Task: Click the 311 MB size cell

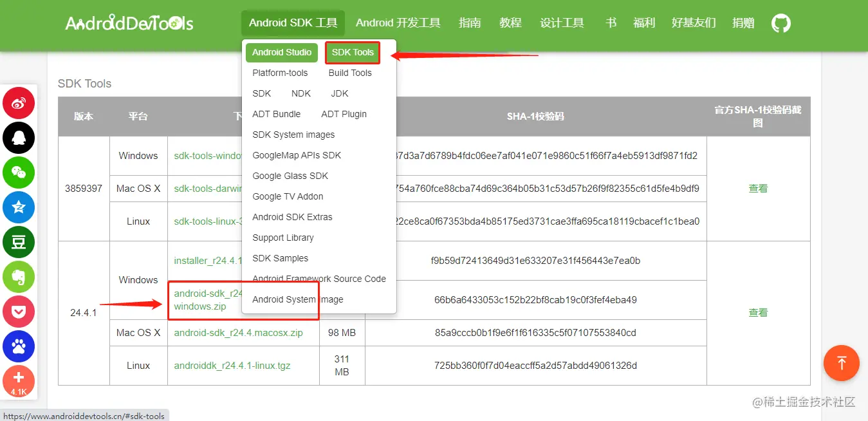Action: point(342,366)
